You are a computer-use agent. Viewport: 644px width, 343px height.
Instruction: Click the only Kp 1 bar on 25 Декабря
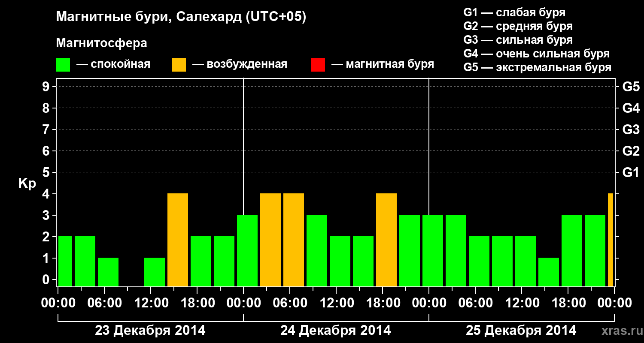[x=549, y=272]
